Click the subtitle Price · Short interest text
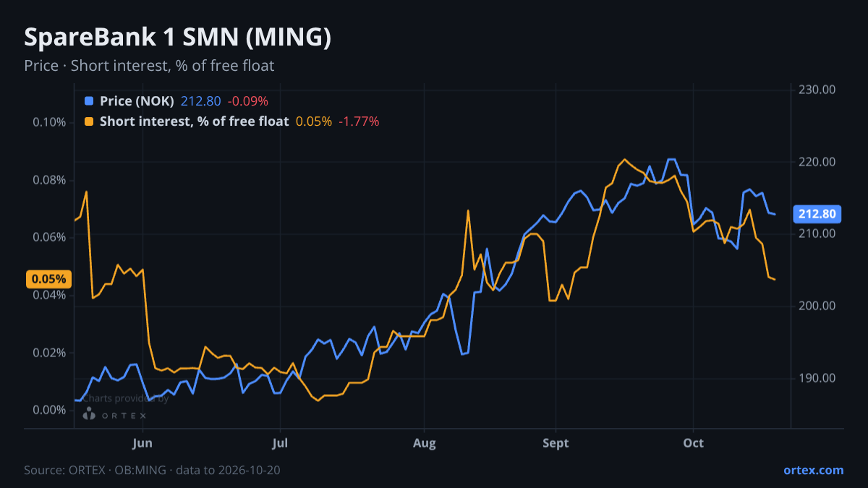The image size is (868, 488). coord(149,66)
